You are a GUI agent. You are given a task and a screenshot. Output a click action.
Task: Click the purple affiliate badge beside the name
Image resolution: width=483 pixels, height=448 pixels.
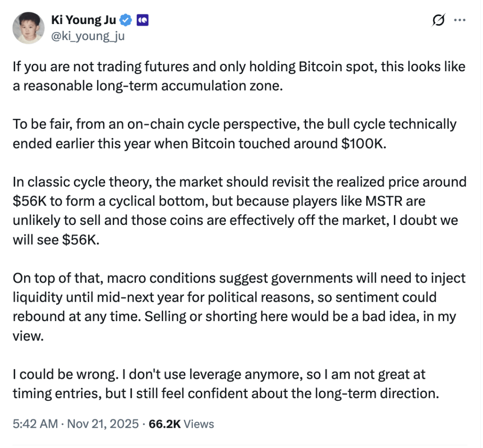[x=142, y=20]
